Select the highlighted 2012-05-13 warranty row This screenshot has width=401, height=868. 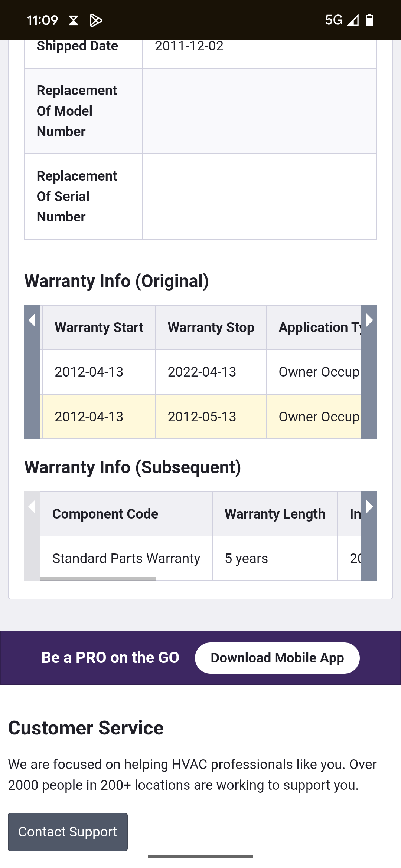(x=202, y=417)
